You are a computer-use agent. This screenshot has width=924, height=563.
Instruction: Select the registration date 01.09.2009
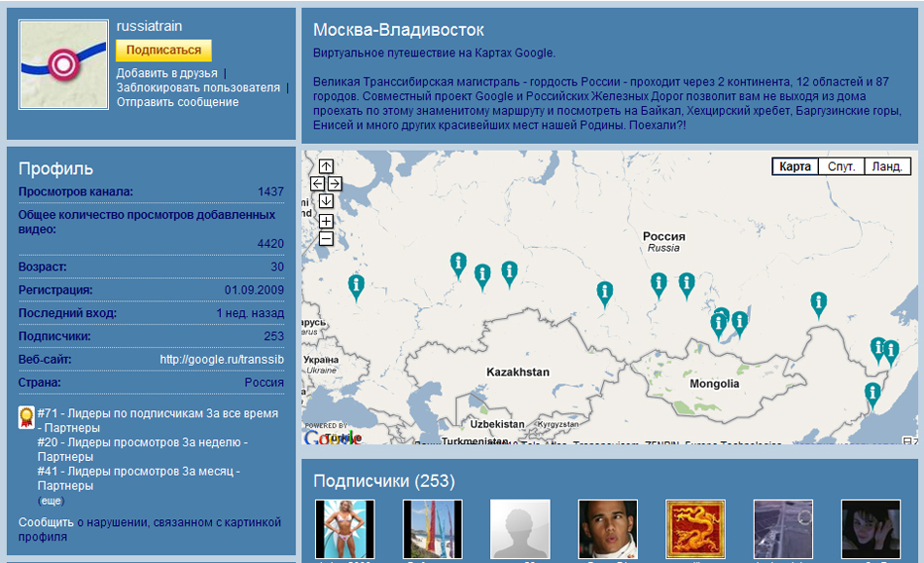(254, 290)
